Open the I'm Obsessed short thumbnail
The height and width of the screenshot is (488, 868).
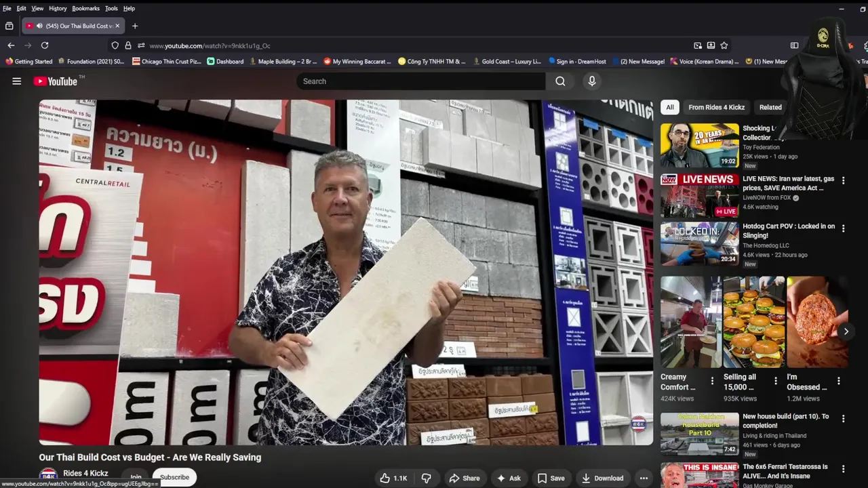click(x=817, y=322)
